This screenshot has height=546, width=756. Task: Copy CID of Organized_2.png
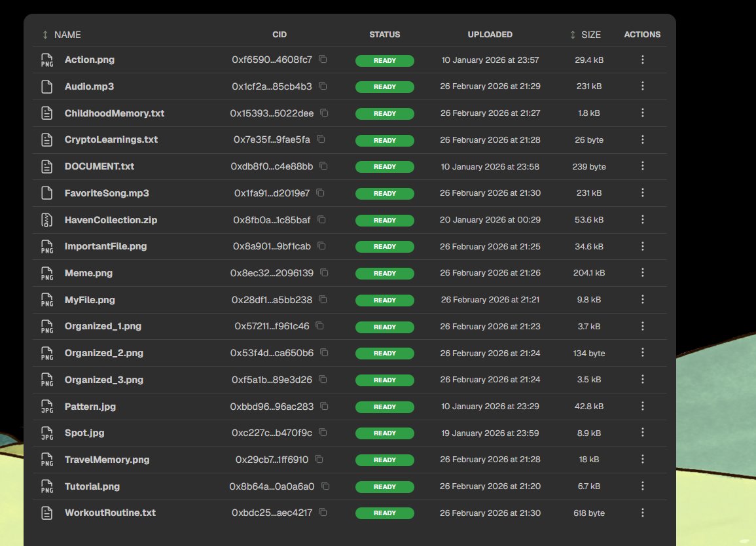(325, 353)
